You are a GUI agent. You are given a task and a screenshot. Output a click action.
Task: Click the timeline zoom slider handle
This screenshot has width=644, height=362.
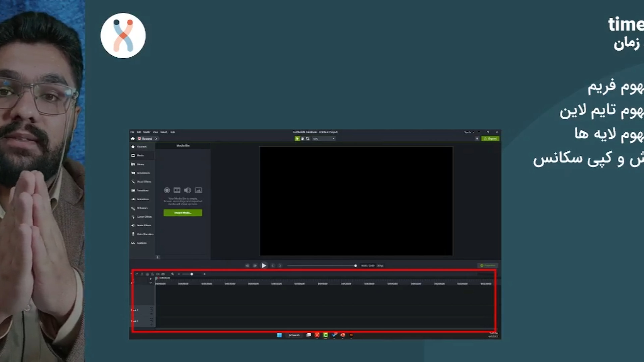[192, 274]
